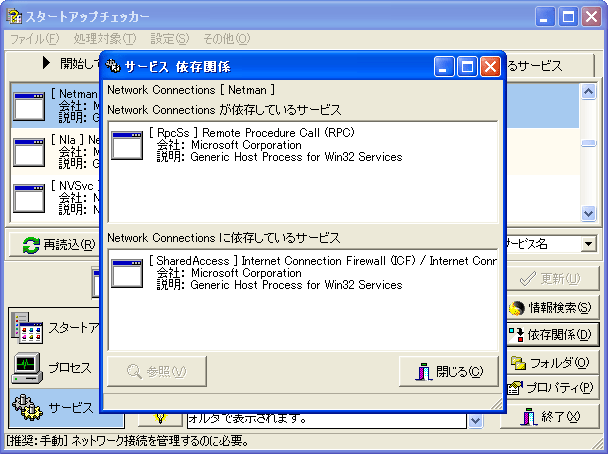Click the Netman service icon in main list
This screenshot has width=608, height=454.
[x=29, y=106]
